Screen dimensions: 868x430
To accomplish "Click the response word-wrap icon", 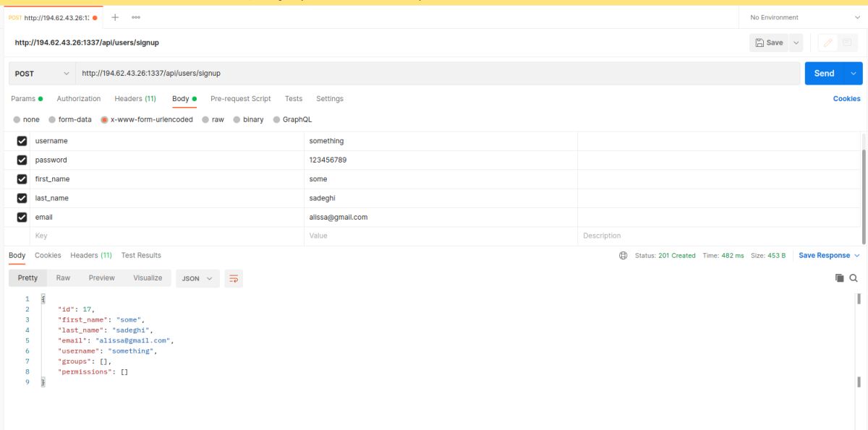I will 233,278.
